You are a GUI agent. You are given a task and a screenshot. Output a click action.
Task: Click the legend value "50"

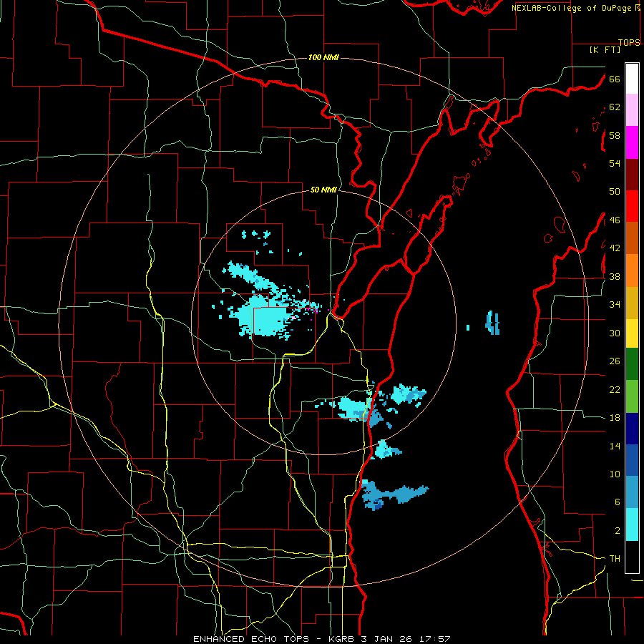click(x=615, y=192)
